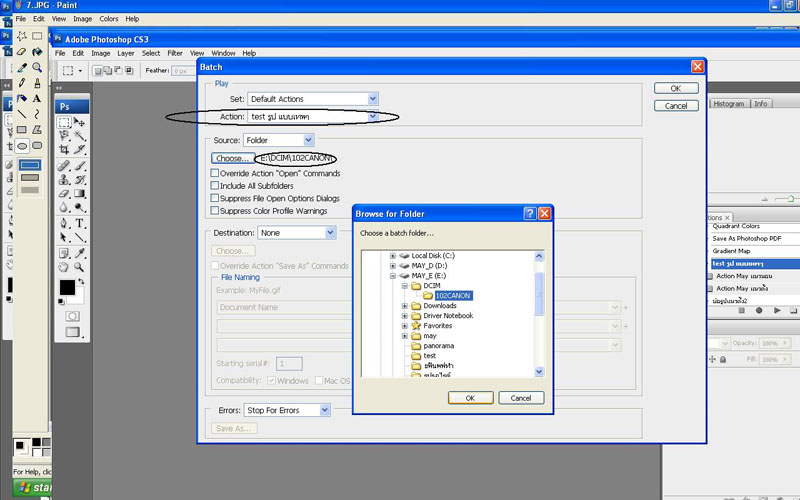The width and height of the screenshot is (800, 500).
Task: Open the Action dropdown in Batch dialog
Action: pyautogui.click(x=313, y=117)
